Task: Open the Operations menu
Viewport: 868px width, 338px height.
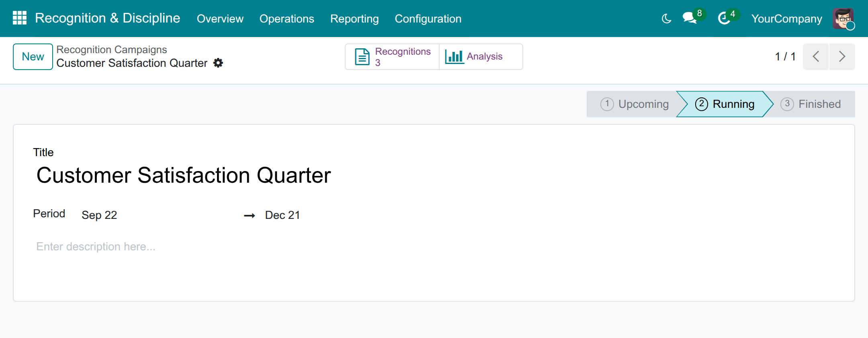Action: tap(287, 19)
